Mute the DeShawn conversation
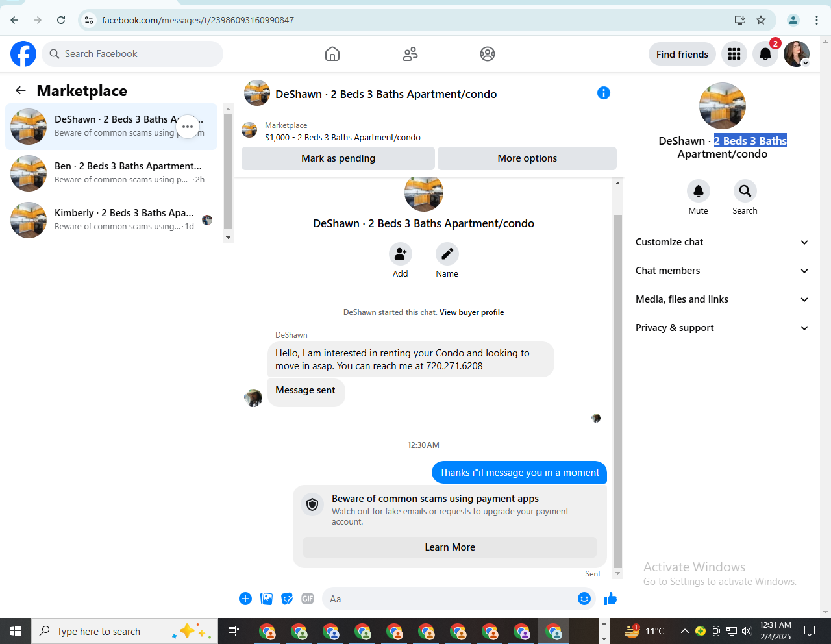The width and height of the screenshot is (831, 644). pyautogui.click(x=699, y=191)
